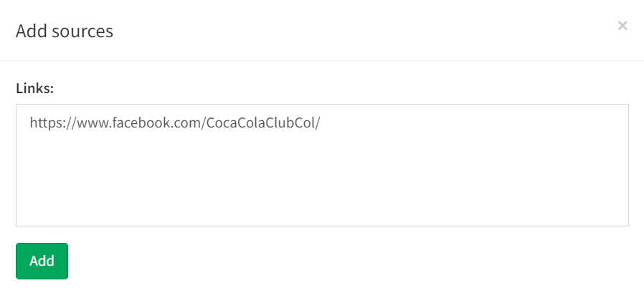Click 'CocaColaClubCol' in the entered URL
644x293 pixels.
click(260, 123)
